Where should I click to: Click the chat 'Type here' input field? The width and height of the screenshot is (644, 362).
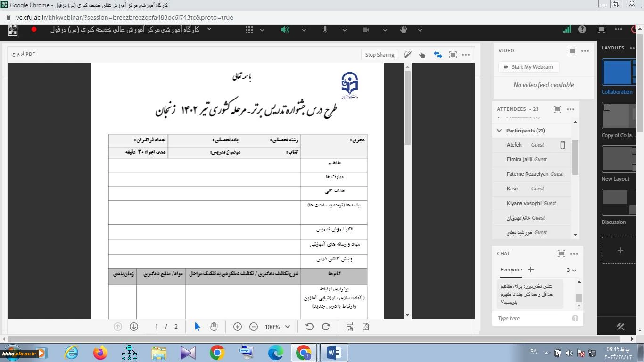pyautogui.click(x=533, y=318)
